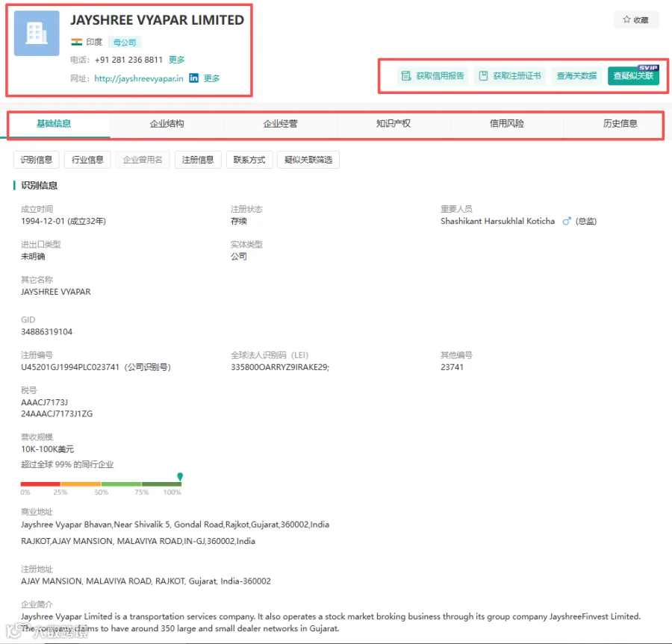This screenshot has width=672, height=644.
Task: Click the credit report document icon
Action: pos(406,76)
